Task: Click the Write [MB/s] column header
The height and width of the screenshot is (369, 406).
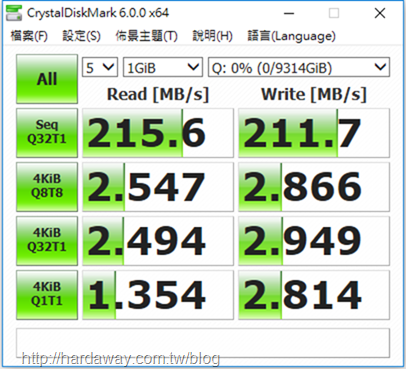Action: (314, 94)
